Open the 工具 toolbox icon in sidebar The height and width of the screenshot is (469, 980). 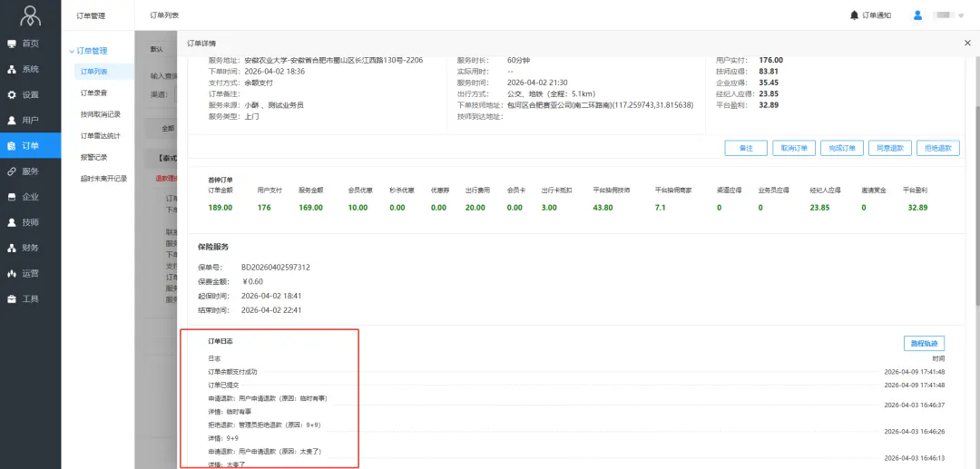[x=12, y=298]
